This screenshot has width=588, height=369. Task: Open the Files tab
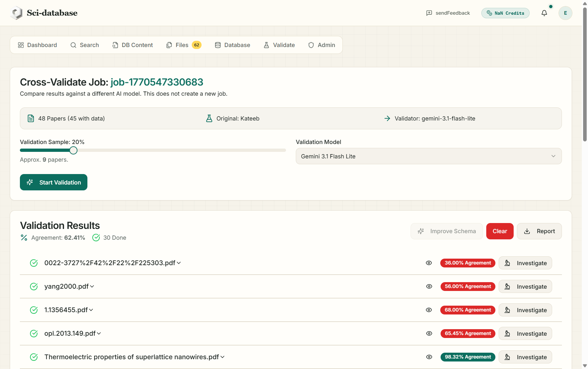pyautogui.click(x=184, y=45)
